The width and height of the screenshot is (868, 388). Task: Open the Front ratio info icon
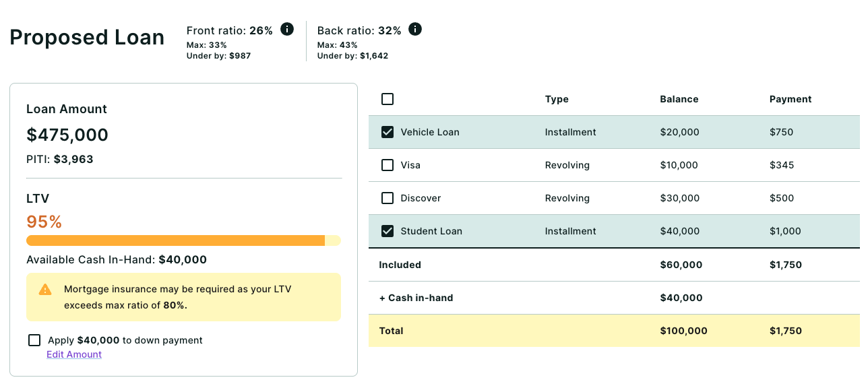[x=287, y=30]
